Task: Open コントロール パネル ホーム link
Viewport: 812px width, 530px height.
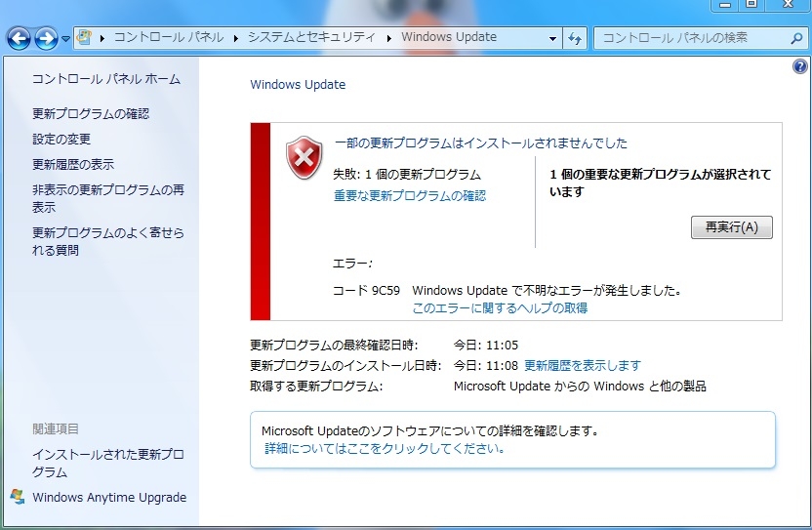Action: tap(106, 79)
